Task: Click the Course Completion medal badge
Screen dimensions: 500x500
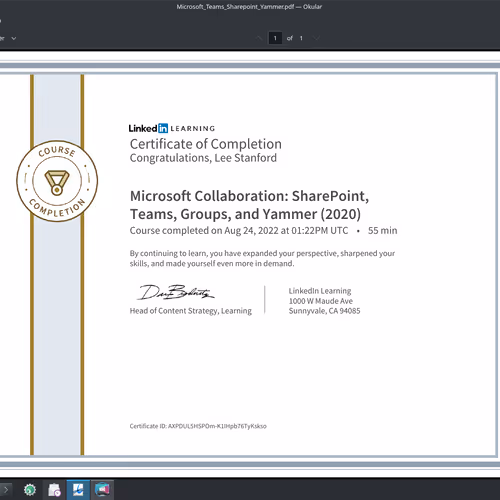Action: click(x=57, y=181)
